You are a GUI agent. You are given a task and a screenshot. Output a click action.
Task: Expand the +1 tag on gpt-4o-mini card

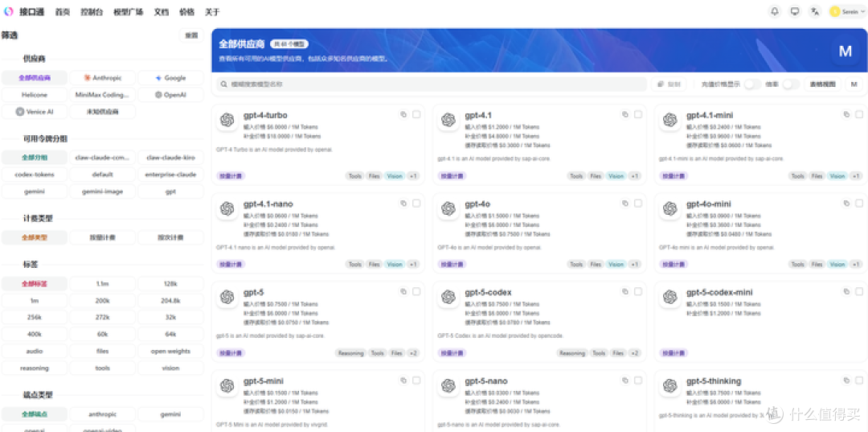click(856, 265)
